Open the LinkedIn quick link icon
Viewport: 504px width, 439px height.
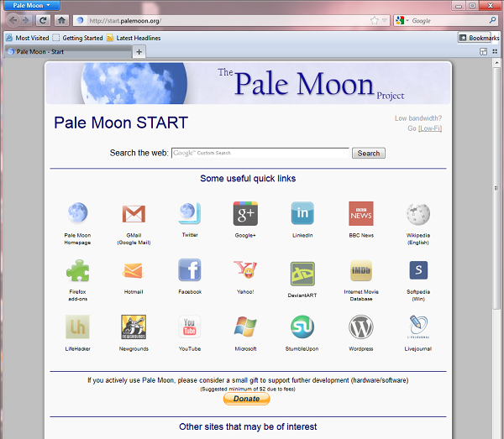[302, 213]
